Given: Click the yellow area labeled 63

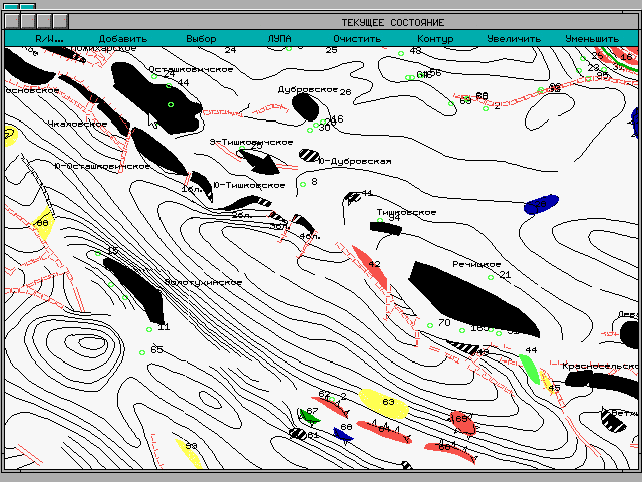Looking at the screenshot, I should tap(382, 403).
